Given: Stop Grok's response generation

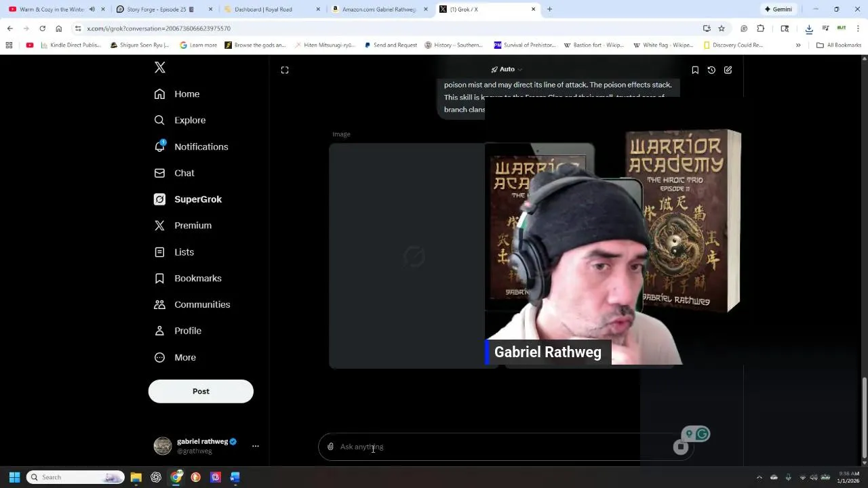Looking at the screenshot, I should 681,447.
